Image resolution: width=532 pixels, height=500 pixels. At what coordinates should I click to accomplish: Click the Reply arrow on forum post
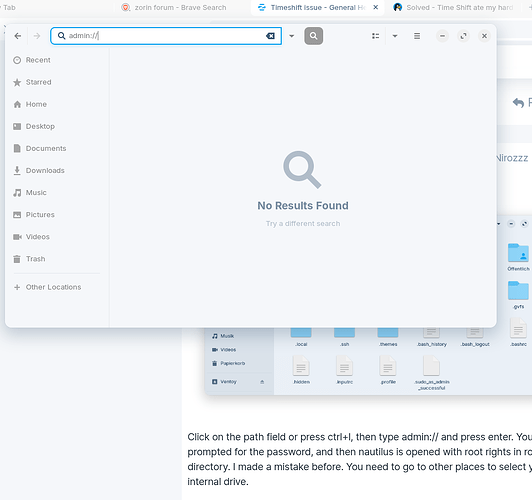coord(518,102)
